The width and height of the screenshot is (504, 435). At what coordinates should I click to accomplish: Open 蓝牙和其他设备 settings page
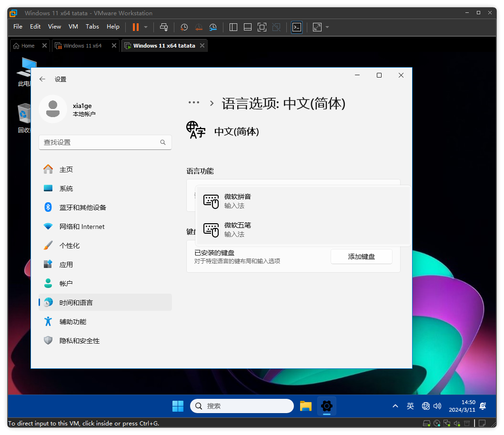[x=82, y=208]
